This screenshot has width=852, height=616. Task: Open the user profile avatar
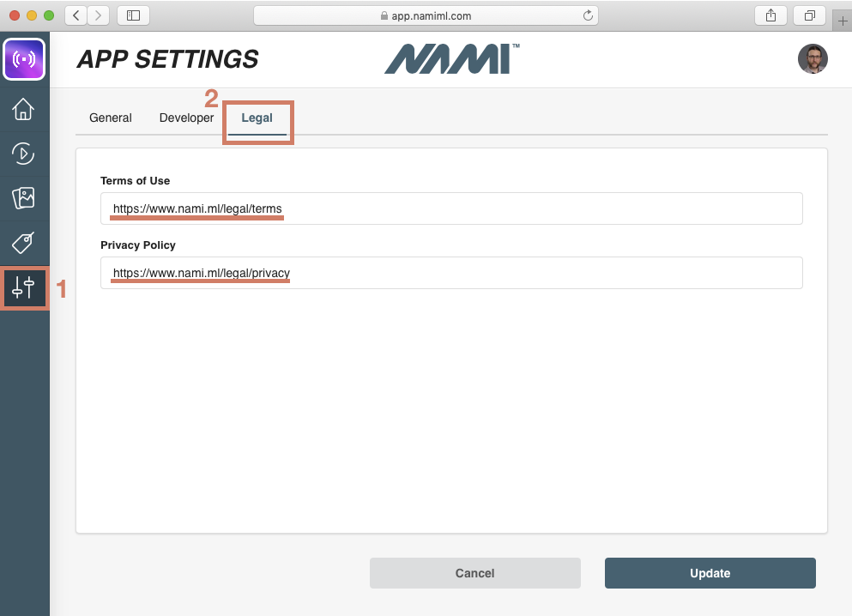pyautogui.click(x=813, y=58)
